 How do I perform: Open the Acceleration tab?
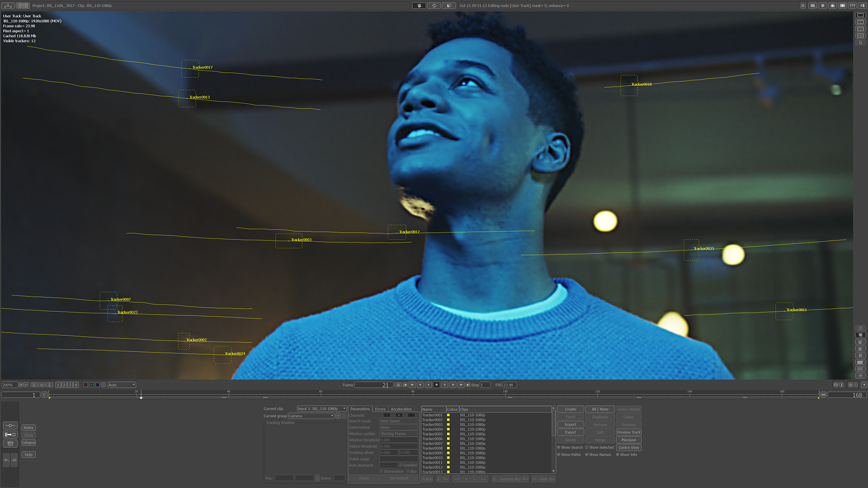pos(401,409)
